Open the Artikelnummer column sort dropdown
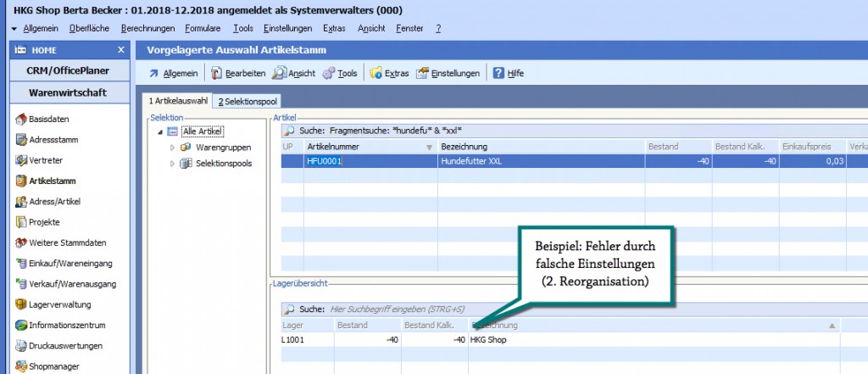This screenshot has height=374, width=868. point(429,148)
